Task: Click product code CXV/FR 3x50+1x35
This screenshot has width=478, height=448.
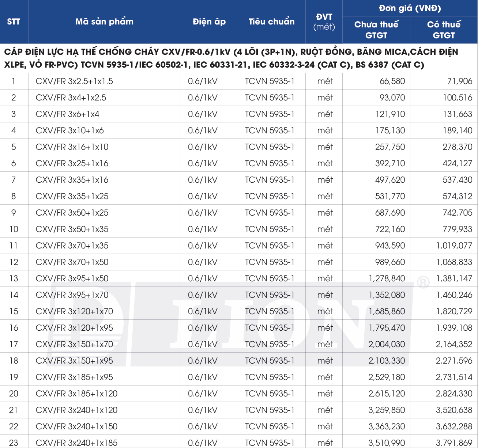Action: 72,229
